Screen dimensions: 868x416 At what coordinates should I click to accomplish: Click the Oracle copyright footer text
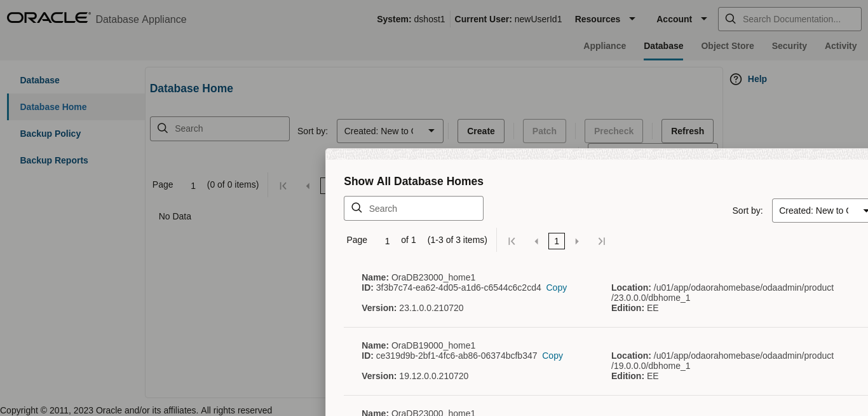[136, 410]
